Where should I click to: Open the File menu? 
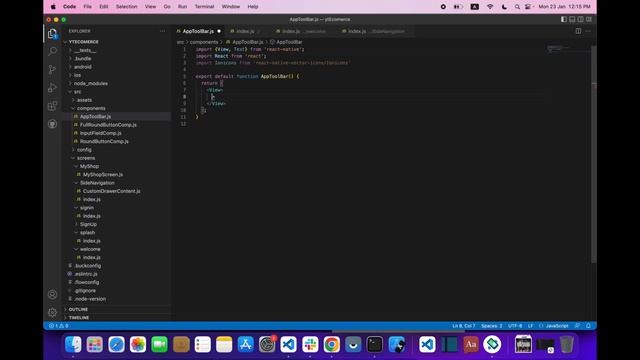click(87, 7)
